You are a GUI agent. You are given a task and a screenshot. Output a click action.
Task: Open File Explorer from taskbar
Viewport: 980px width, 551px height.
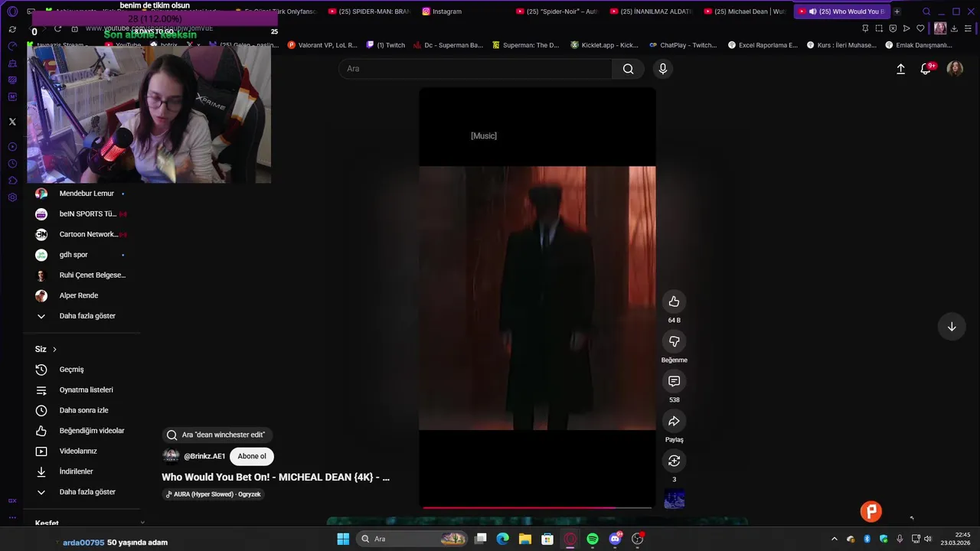525,539
